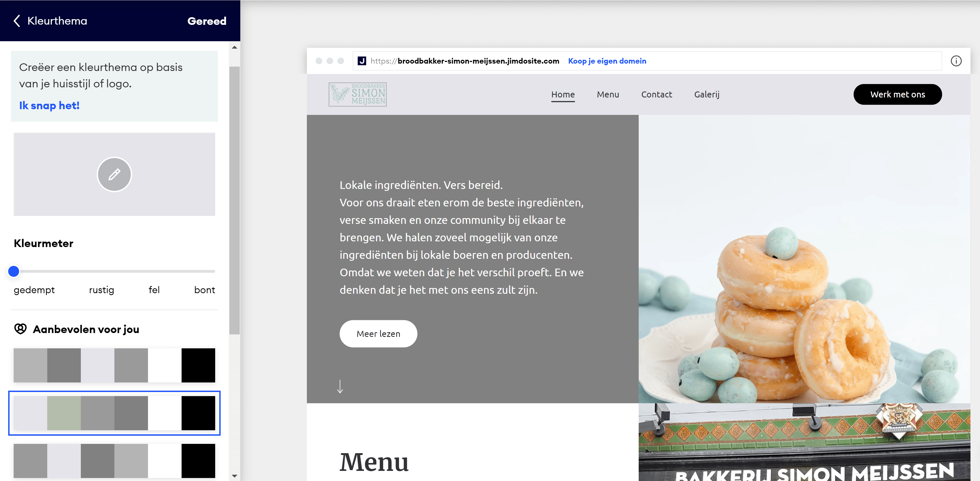This screenshot has width=980, height=481.
Task: Click the sidebar scroll up arrow
Action: click(x=234, y=47)
